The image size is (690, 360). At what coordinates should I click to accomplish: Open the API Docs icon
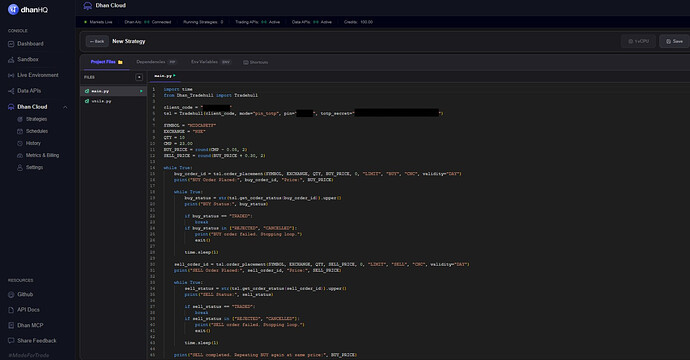click(11, 310)
